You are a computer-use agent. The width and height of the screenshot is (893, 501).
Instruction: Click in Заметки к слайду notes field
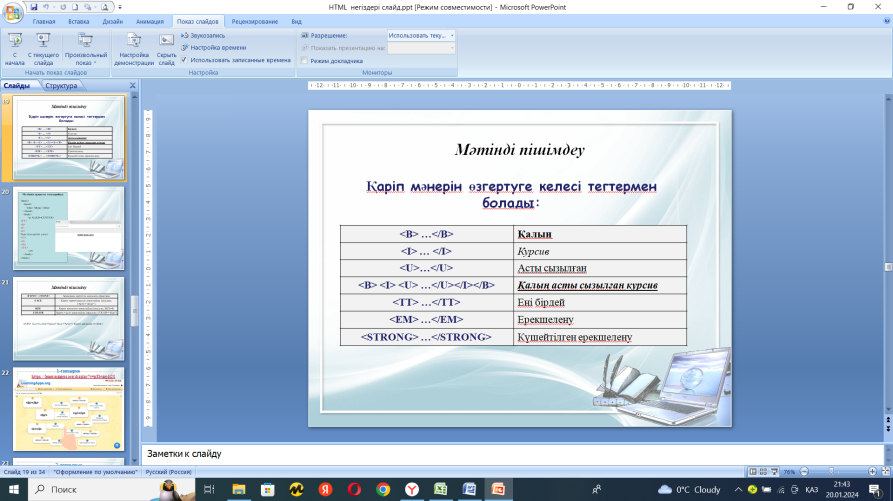[x=511, y=454]
